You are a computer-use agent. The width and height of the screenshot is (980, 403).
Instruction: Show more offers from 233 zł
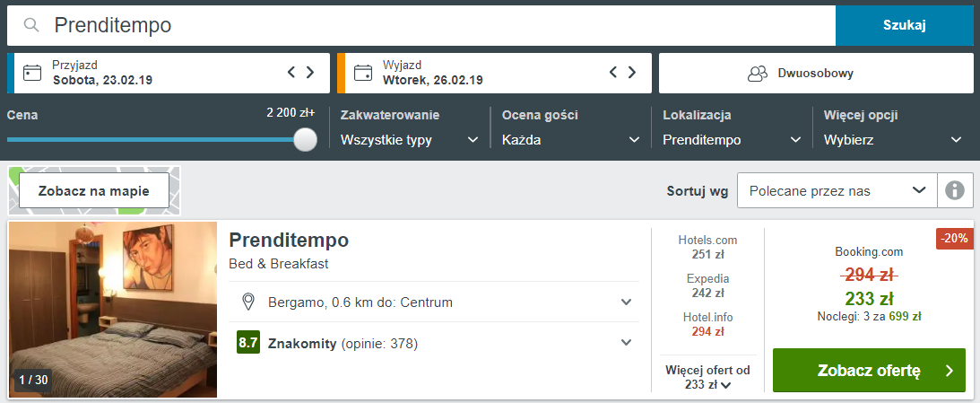(x=707, y=378)
